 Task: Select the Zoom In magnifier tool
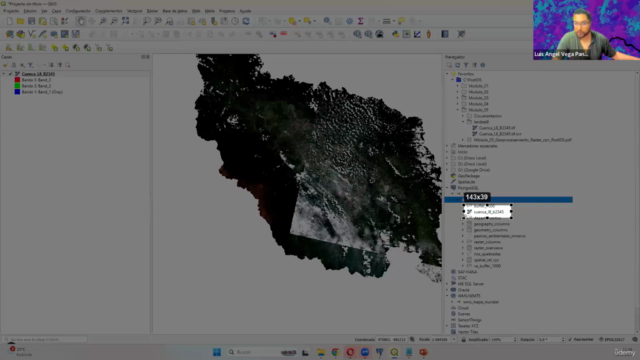[x=103, y=21]
